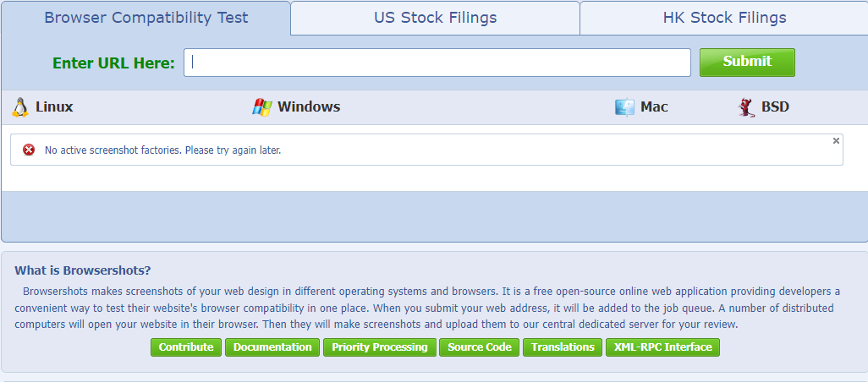
Task: Click the Linux penguin icon
Action: pos(20,107)
